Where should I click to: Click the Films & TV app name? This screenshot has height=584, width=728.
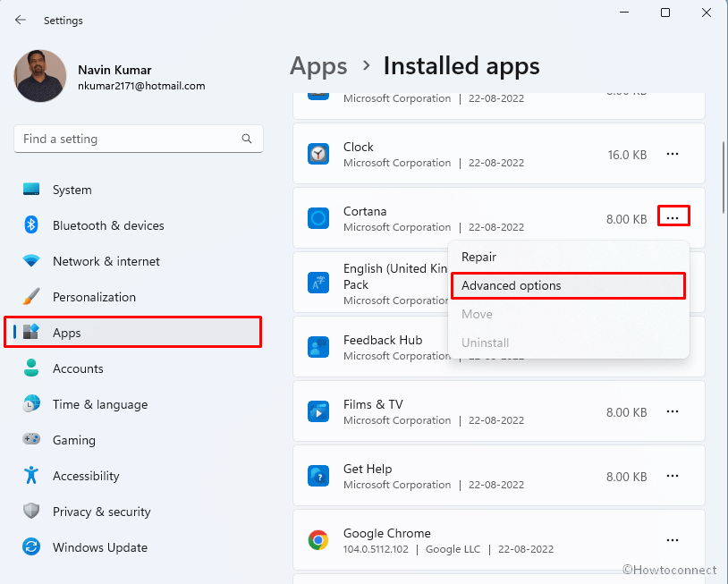373,404
